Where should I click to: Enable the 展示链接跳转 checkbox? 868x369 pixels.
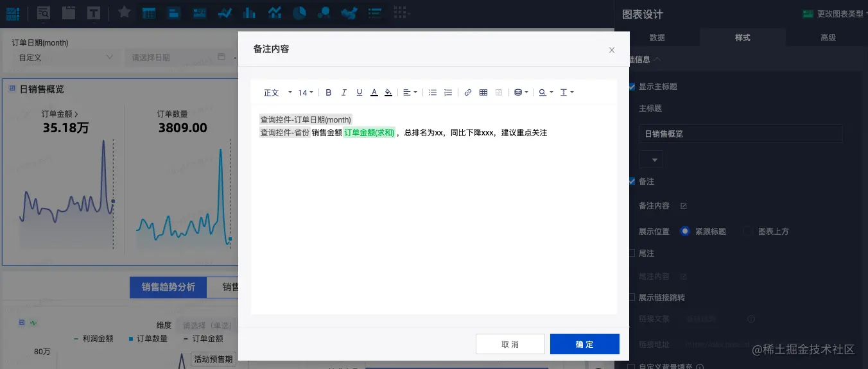631,298
